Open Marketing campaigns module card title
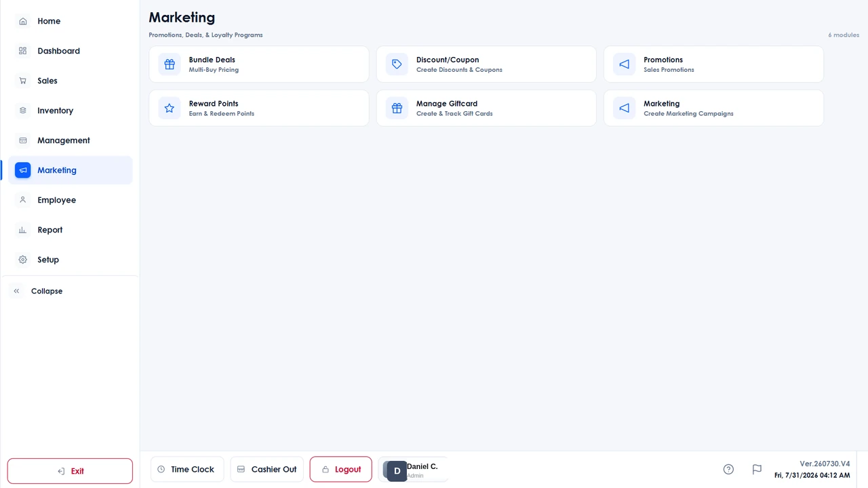Viewport: 868px width, 488px height. 662,104
